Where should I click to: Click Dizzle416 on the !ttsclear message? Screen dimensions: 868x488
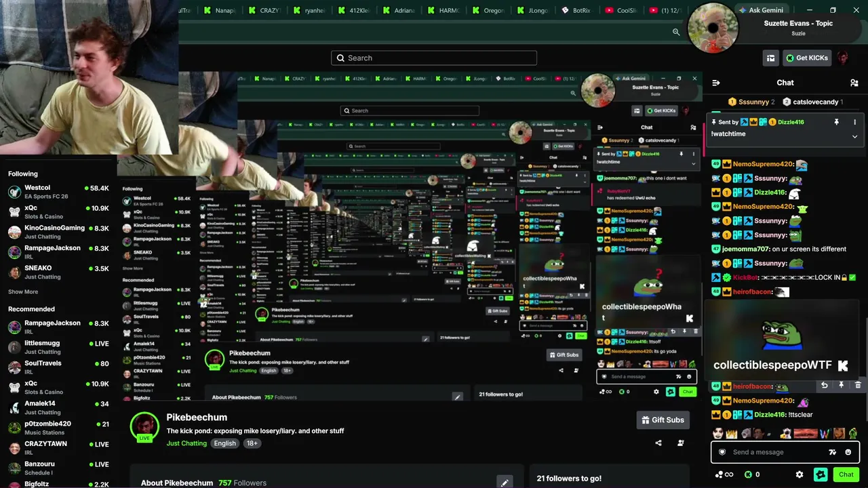click(x=770, y=415)
